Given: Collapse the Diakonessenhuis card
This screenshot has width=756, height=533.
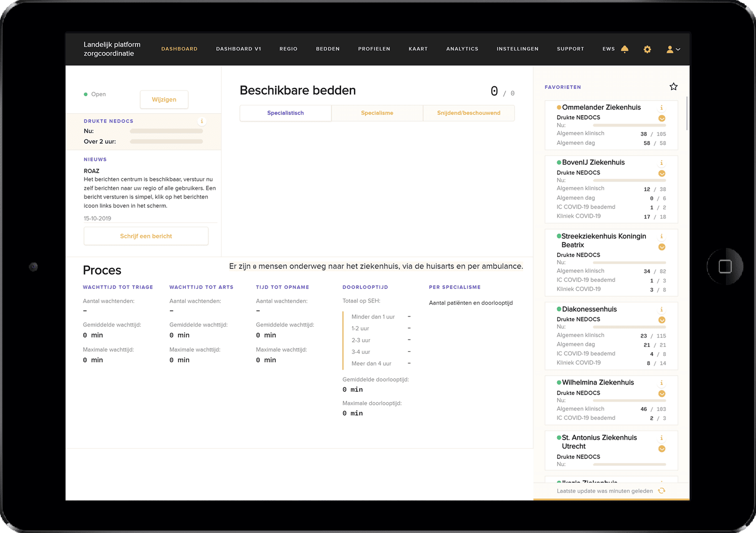Looking at the screenshot, I should (662, 320).
